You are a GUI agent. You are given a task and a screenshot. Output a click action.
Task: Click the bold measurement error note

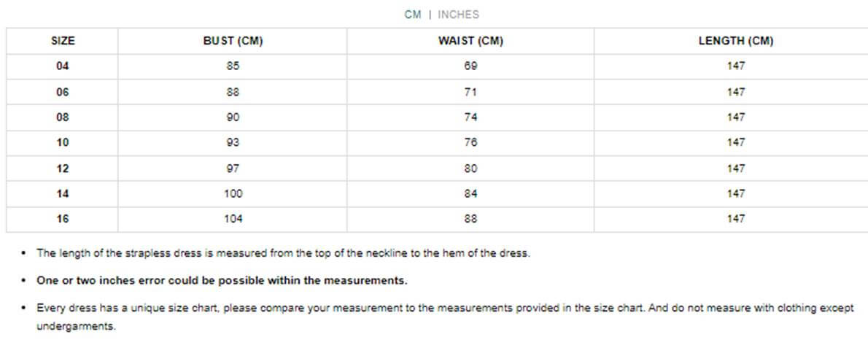[222, 280]
